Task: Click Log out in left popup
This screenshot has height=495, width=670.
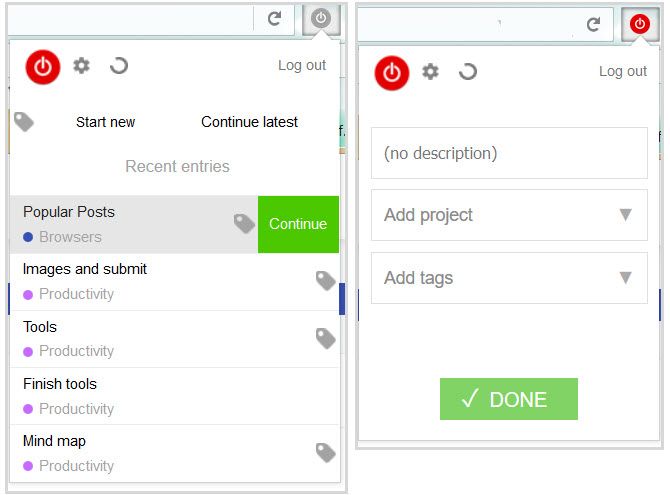Action: tap(302, 65)
